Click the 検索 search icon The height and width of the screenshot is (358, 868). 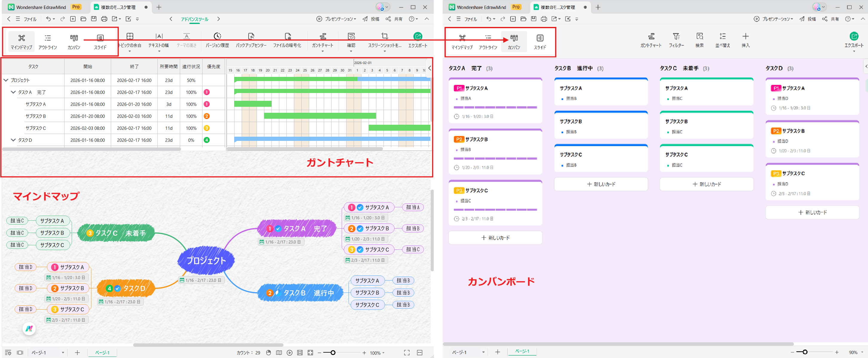coord(700,40)
